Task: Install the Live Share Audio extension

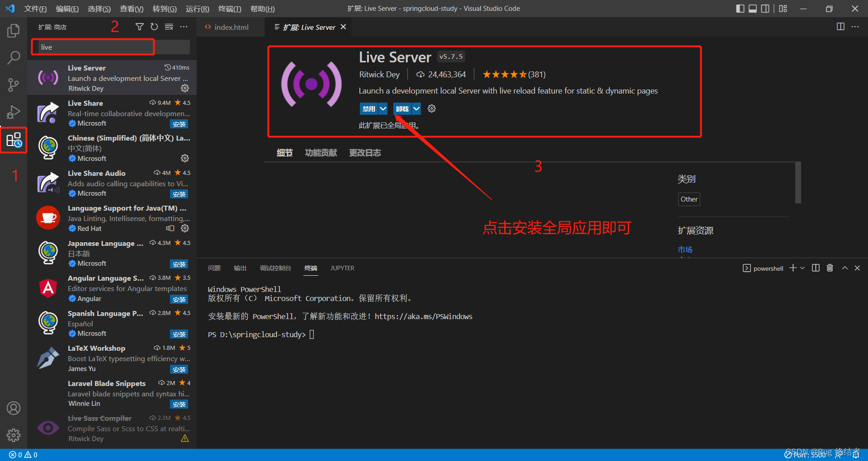Action: [179, 194]
